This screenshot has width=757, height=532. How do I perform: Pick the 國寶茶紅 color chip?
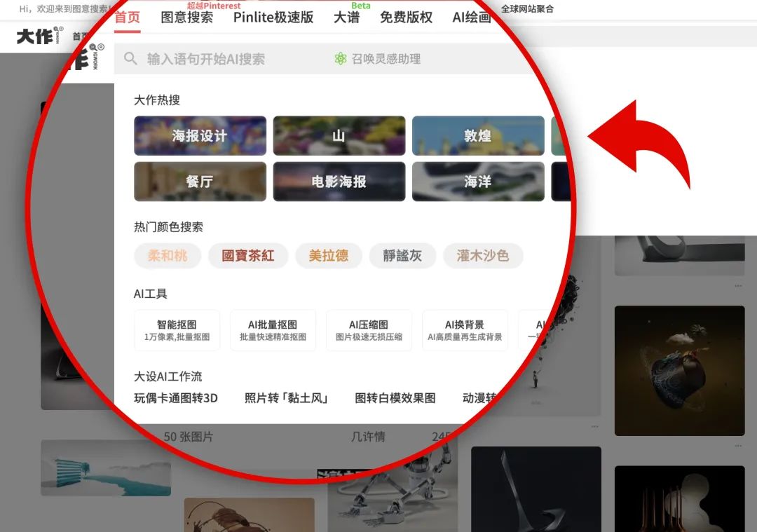pyautogui.click(x=247, y=256)
